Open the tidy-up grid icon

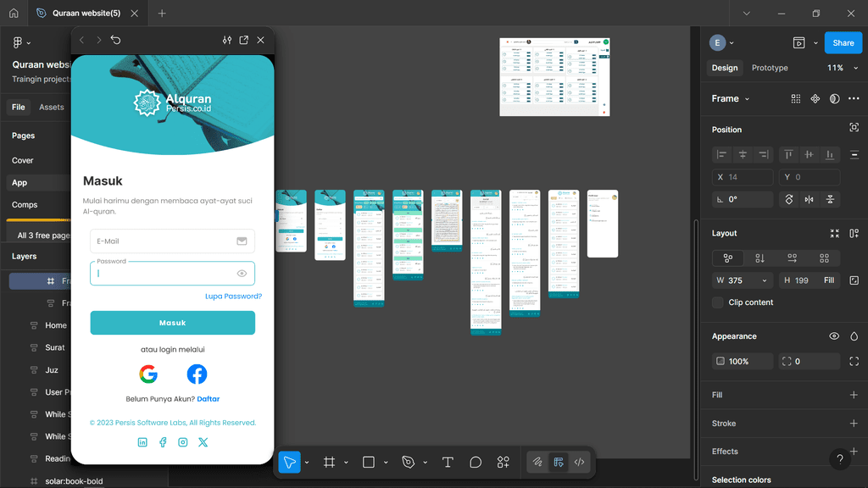(x=795, y=98)
